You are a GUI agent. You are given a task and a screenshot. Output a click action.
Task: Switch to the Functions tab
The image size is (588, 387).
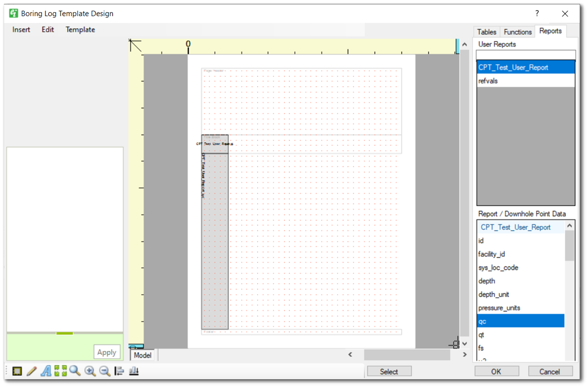517,31
